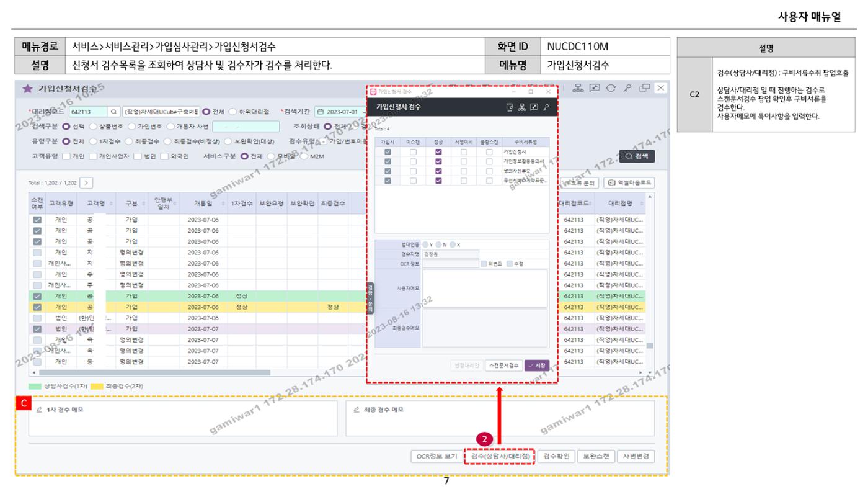Click the 엑셀다운로드 button
The width and height of the screenshot is (868, 489).
click(x=629, y=183)
